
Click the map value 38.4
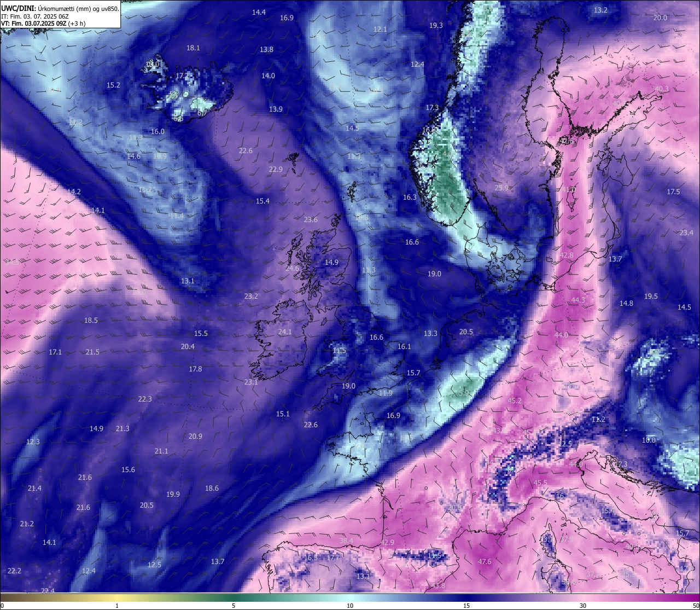tap(346, 541)
